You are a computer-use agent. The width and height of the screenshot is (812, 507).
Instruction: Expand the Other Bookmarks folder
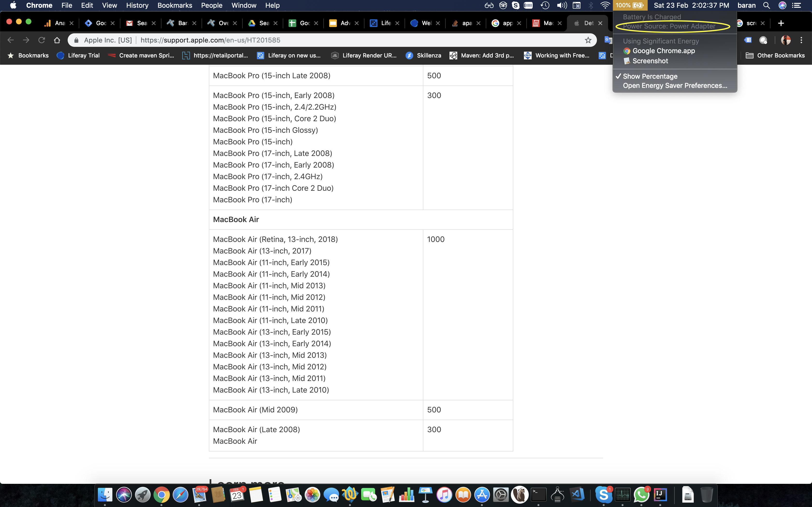point(775,56)
